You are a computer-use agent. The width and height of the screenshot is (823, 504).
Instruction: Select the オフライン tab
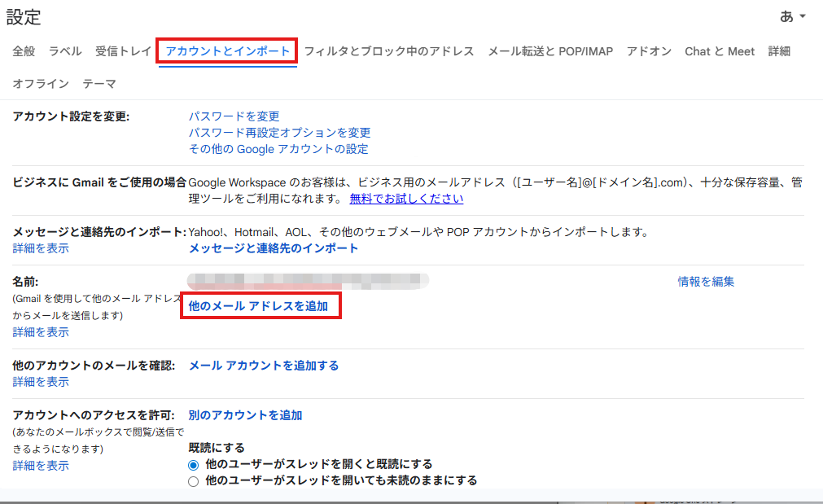pos(41,84)
